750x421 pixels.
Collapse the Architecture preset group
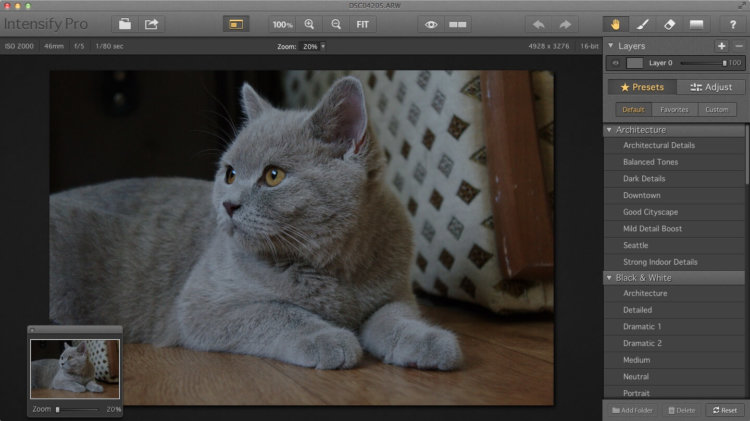(609, 130)
